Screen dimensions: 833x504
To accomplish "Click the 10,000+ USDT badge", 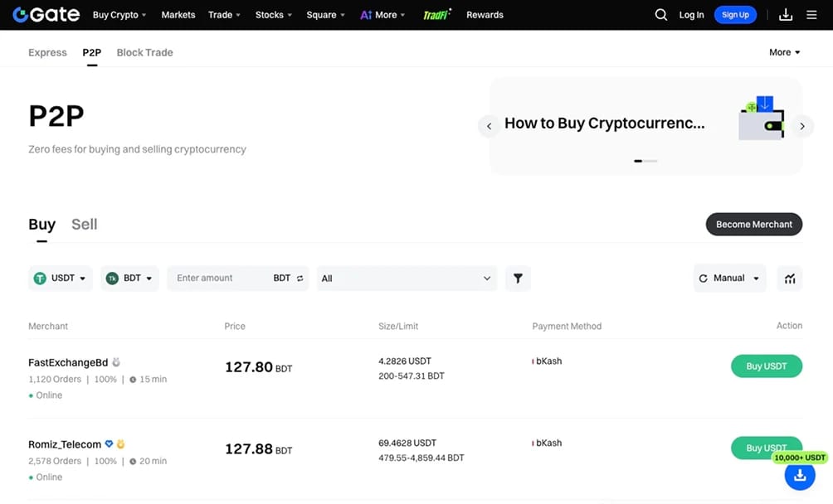I will (x=800, y=458).
